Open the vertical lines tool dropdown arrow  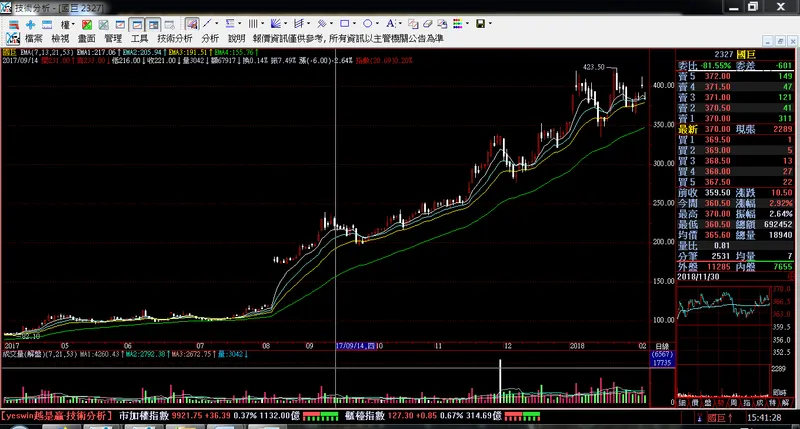click(262, 23)
